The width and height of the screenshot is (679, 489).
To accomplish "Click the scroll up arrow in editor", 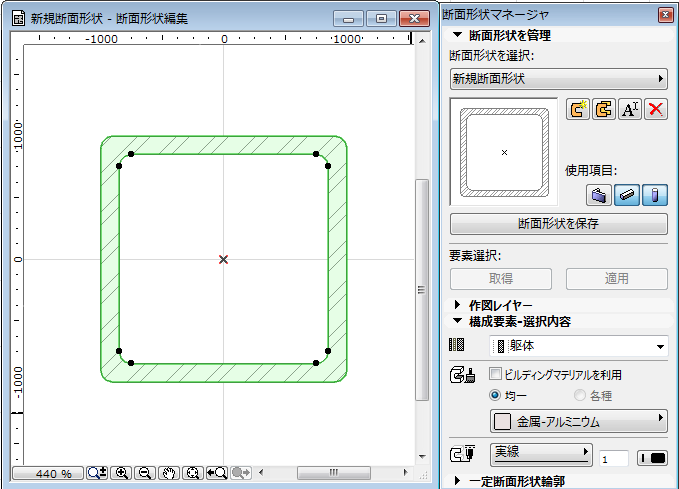I will tap(422, 41).
